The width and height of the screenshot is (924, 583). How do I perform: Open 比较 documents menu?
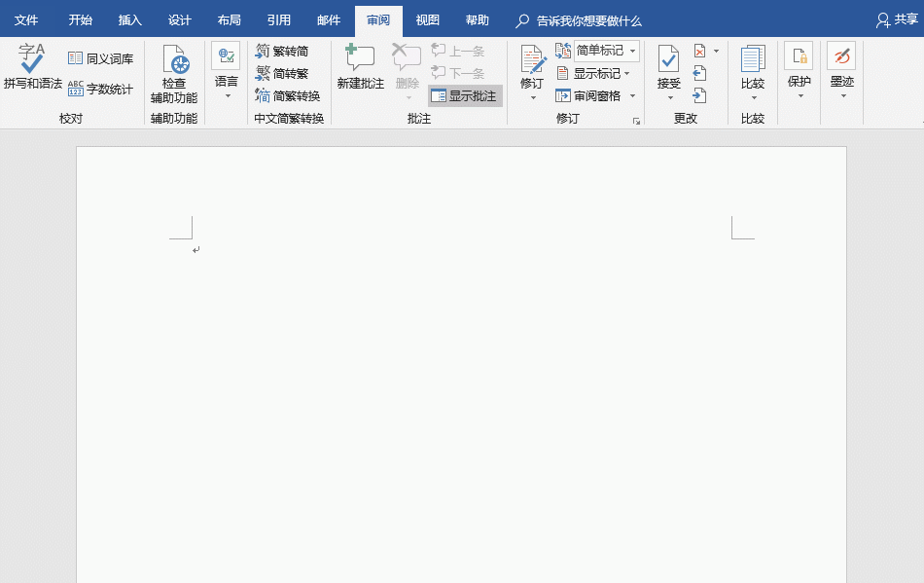(x=753, y=71)
